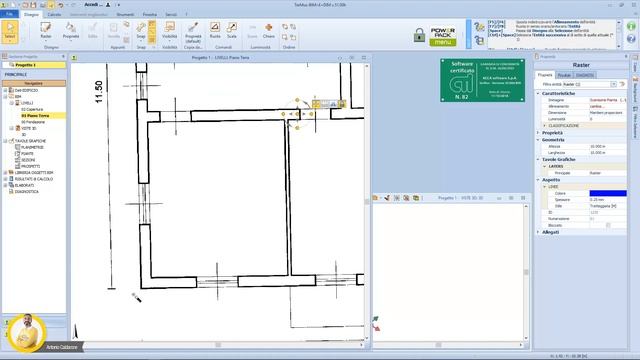
Task: Click the Progetto 1 project tab
Action: pyautogui.click(x=33, y=65)
